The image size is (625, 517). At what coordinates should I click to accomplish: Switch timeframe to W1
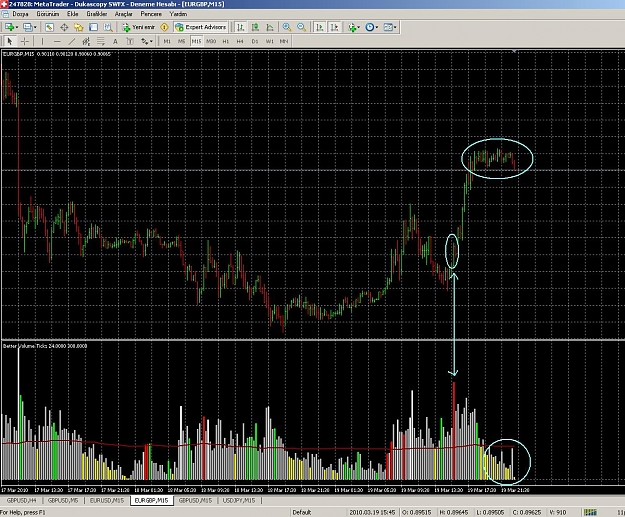(269, 41)
